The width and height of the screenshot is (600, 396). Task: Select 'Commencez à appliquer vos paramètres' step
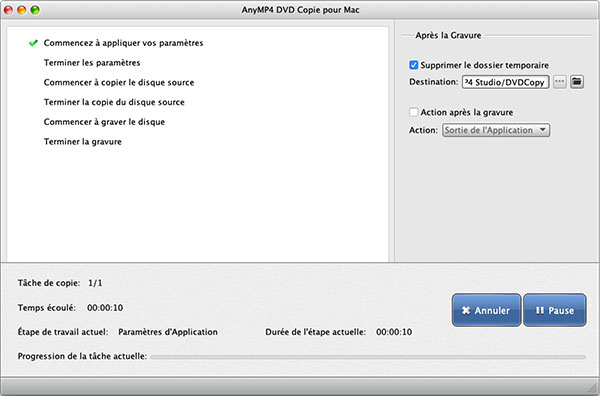[x=123, y=43]
